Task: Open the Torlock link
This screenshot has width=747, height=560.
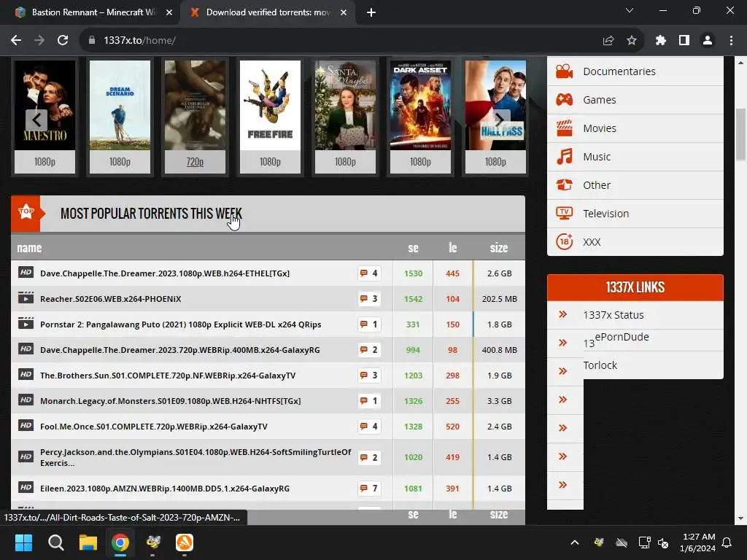Action: 600,365
